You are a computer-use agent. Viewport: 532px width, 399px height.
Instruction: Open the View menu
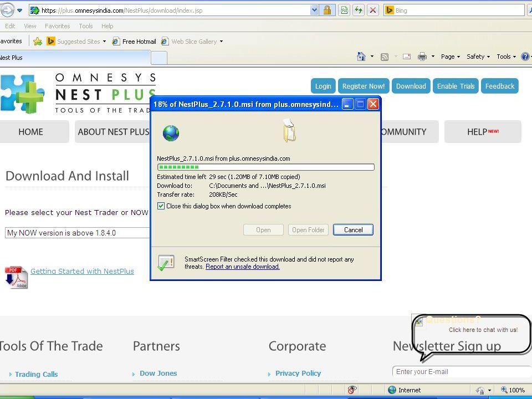(30, 26)
